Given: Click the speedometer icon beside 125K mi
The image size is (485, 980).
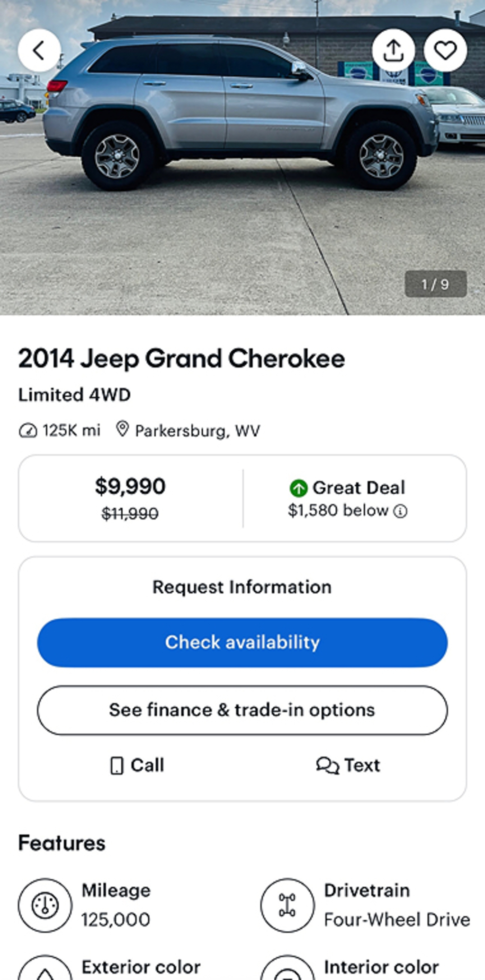Looking at the screenshot, I should point(27,431).
